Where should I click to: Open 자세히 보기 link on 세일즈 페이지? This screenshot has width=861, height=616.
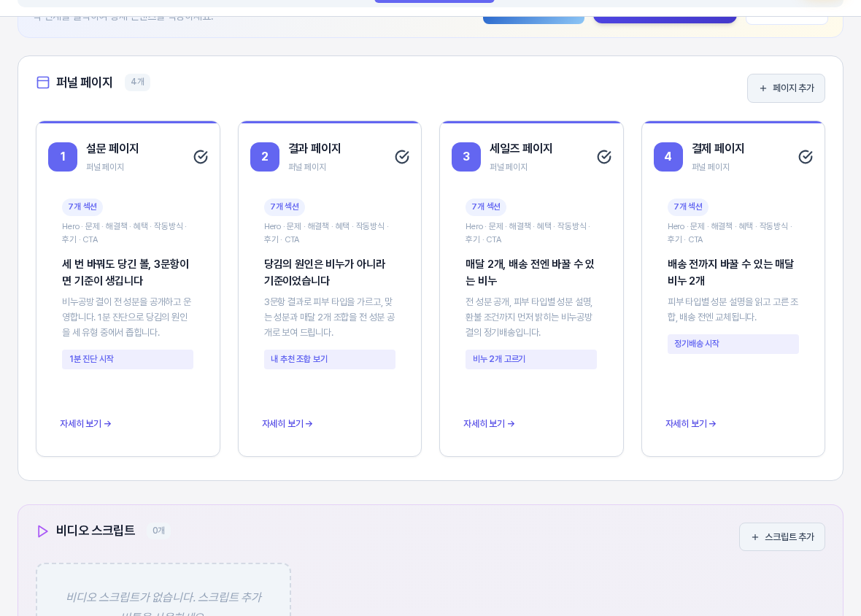pyautogui.click(x=489, y=423)
